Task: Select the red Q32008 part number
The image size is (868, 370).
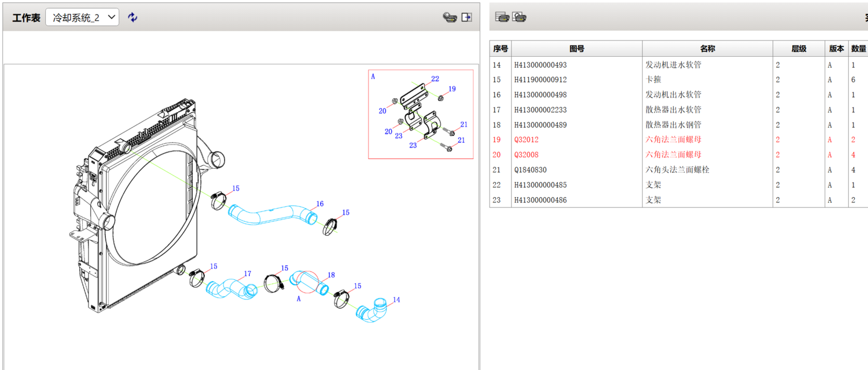Action: pos(526,155)
